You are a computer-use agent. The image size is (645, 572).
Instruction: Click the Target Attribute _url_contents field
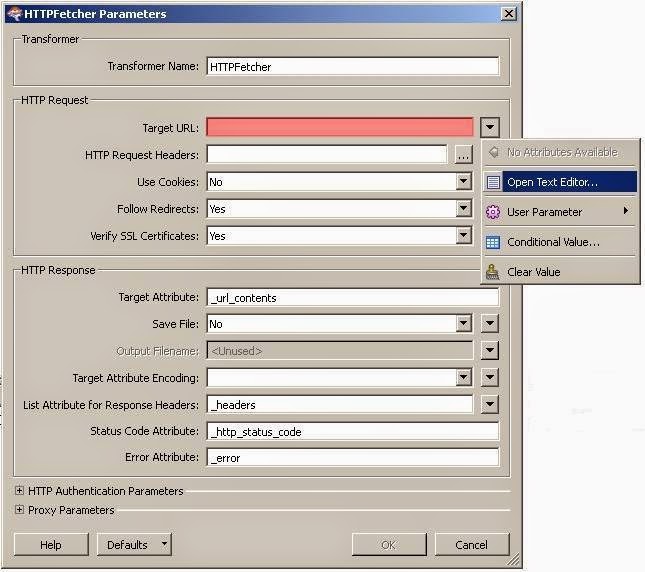pos(353,297)
